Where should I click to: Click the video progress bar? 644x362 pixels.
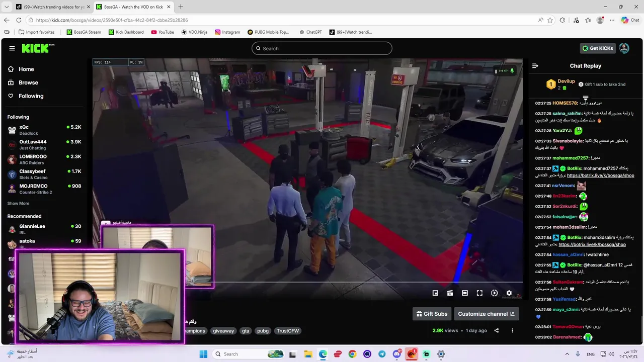pos(307,282)
